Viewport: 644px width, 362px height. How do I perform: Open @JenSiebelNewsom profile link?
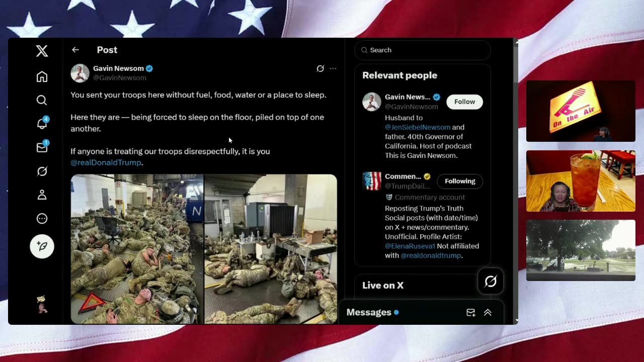pos(418,127)
